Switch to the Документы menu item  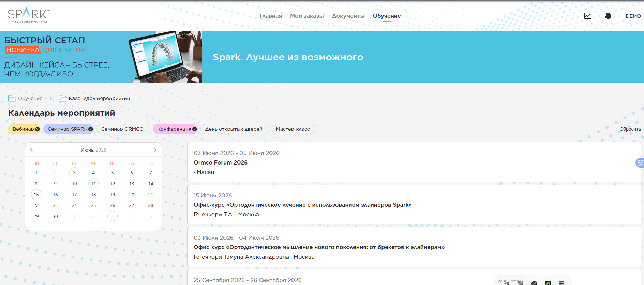pyautogui.click(x=348, y=16)
